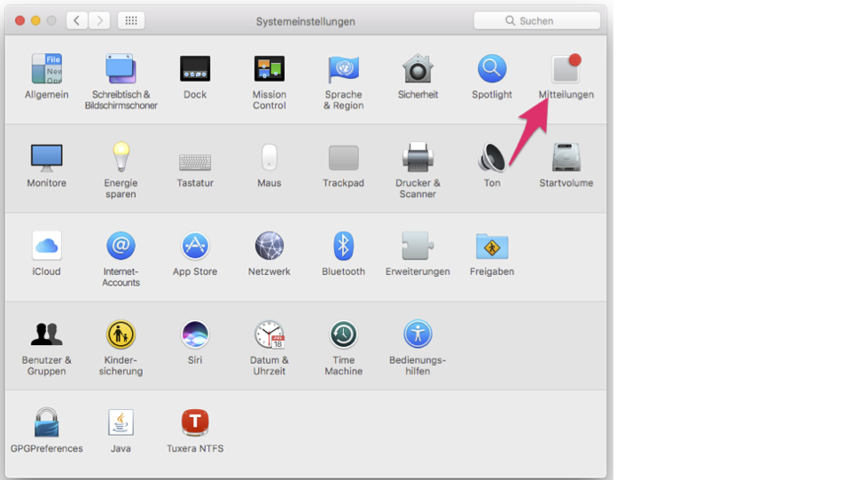
Task: Open GPGPreferences pane
Action: (x=46, y=422)
